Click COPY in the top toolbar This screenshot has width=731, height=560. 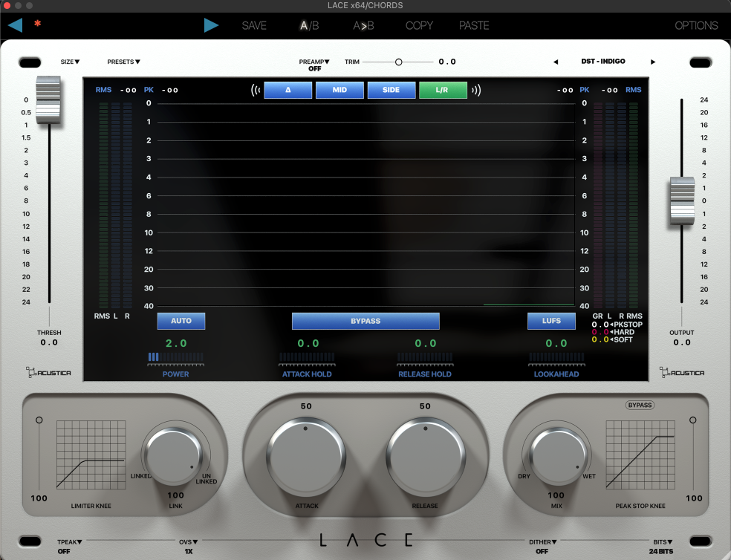(418, 25)
